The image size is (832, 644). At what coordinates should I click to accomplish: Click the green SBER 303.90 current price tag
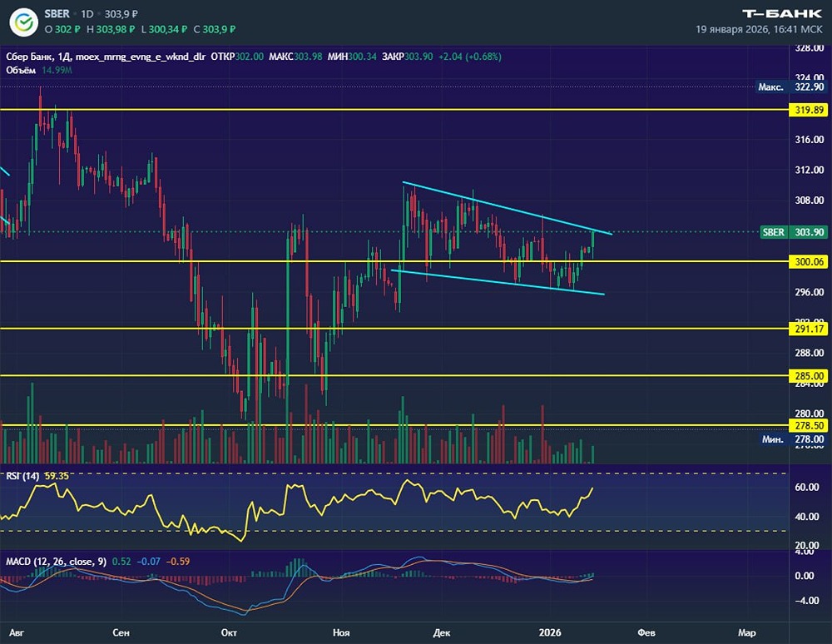(x=794, y=232)
